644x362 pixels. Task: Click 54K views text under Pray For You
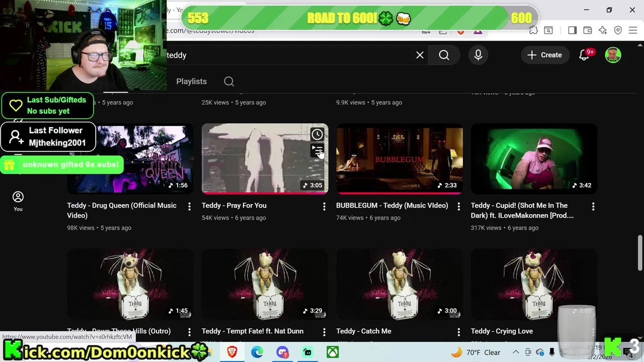[x=215, y=218]
